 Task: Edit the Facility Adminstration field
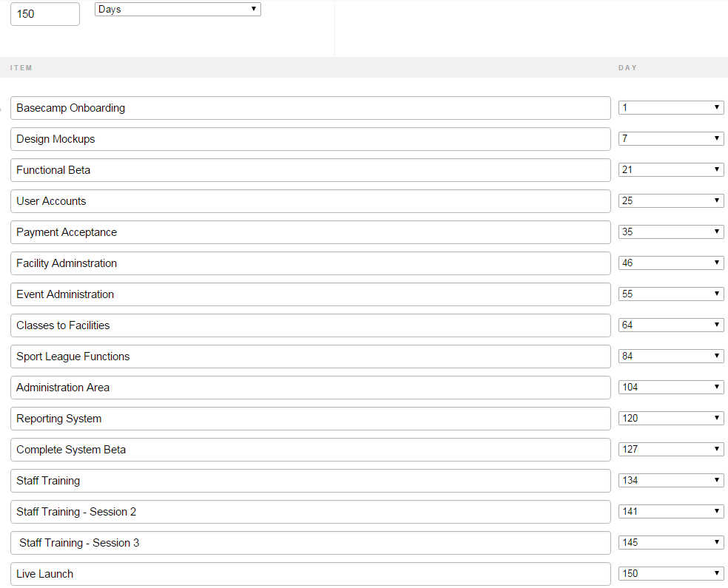(x=311, y=263)
